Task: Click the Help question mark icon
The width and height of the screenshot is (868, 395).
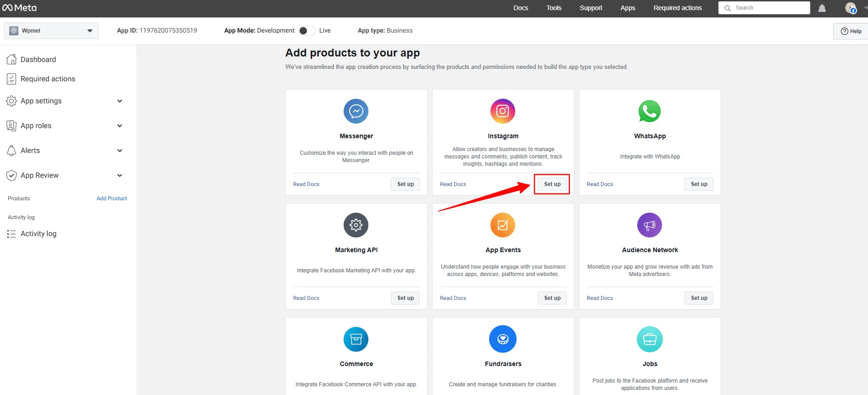Action: pyautogui.click(x=844, y=31)
